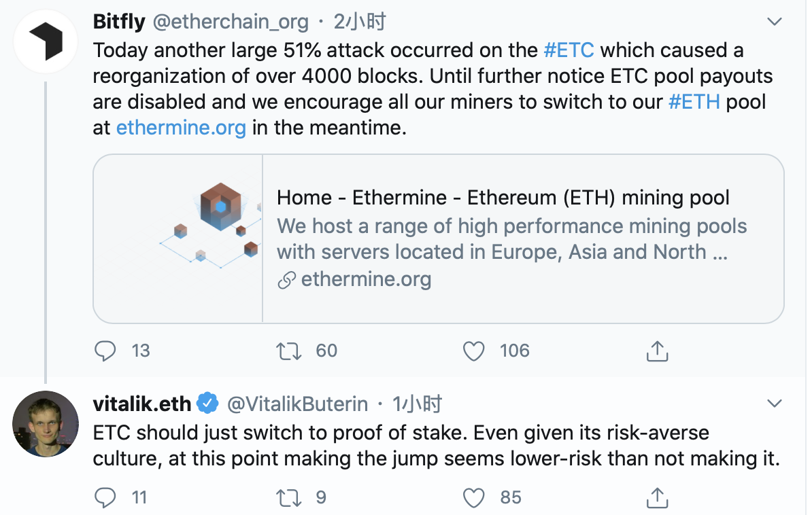Click the ethermine.org domain in the card
812x515 pixels.
(x=366, y=279)
